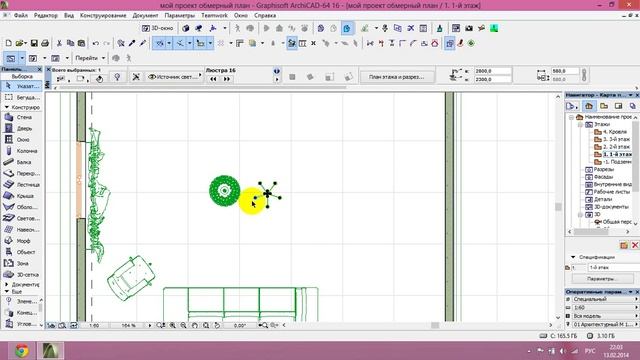Viewport: 640px width, 360px height.
Task: Expand the Документирование toolbox section
Action: pyautogui.click(x=7, y=284)
